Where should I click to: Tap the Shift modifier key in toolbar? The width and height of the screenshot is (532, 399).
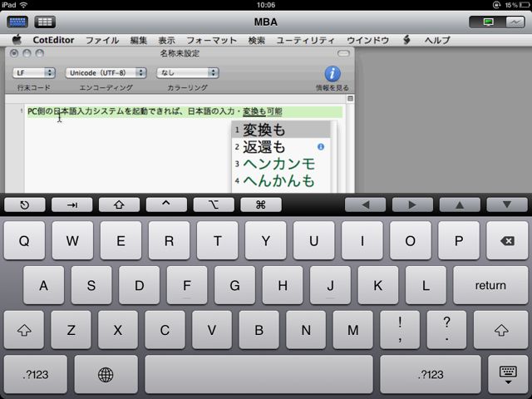[119, 205]
